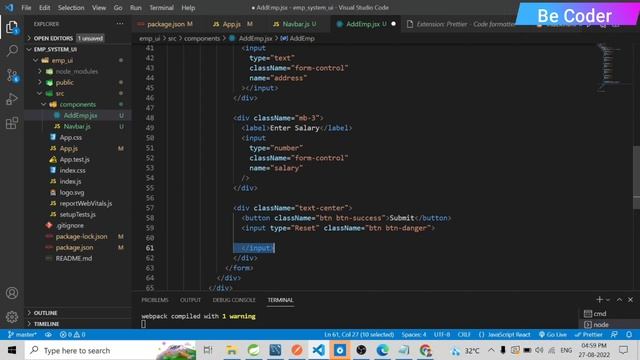The height and width of the screenshot is (360, 640).
Task: Open the Search view in activity bar
Action: [12, 51]
